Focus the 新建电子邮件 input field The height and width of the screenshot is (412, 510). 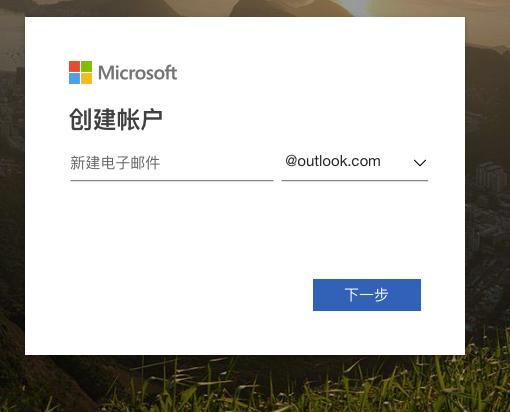pos(172,163)
